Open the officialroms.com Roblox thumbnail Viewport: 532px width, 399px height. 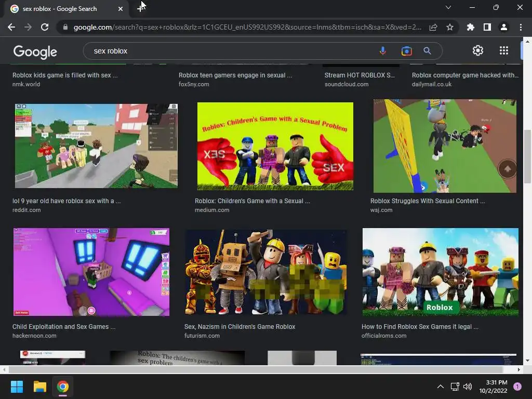pos(441,272)
